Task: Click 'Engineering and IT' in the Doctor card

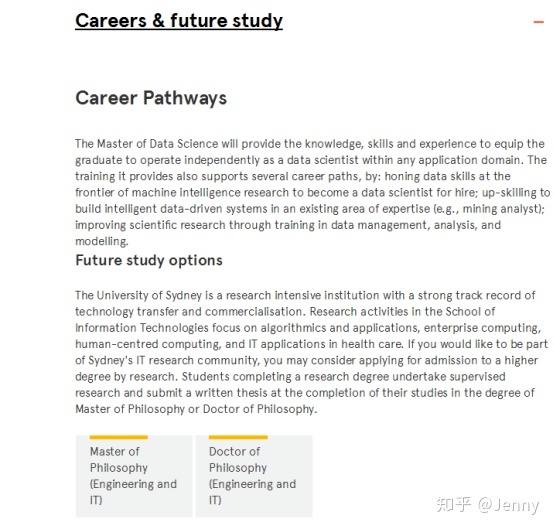Action: tap(252, 492)
